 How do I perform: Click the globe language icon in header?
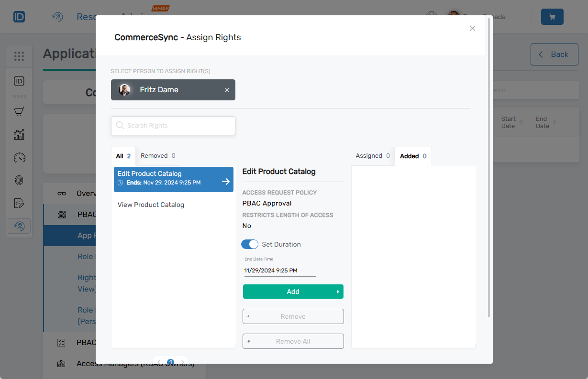click(x=432, y=17)
